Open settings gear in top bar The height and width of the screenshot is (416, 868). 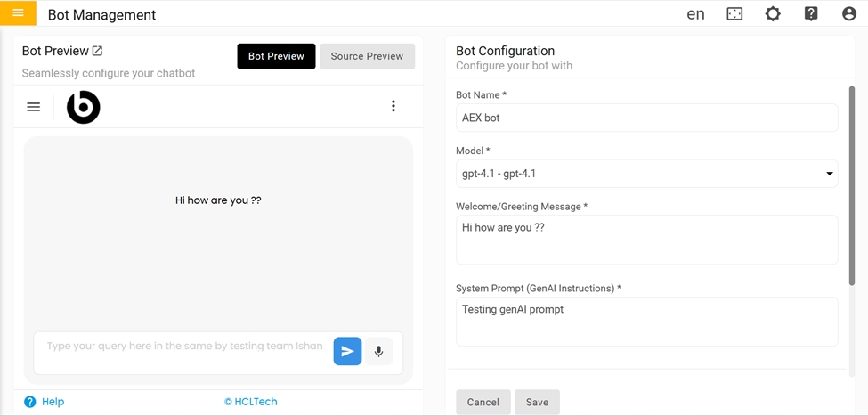click(x=773, y=14)
